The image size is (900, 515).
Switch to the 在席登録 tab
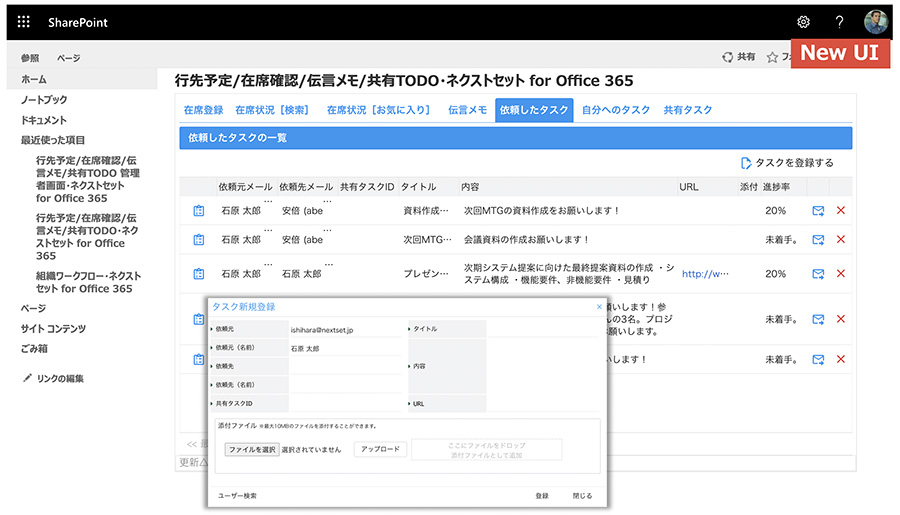pyautogui.click(x=203, y=110)
